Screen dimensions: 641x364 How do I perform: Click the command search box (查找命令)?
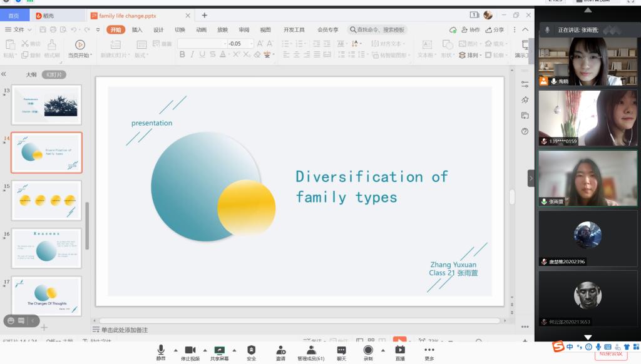[x=377, y=30]
